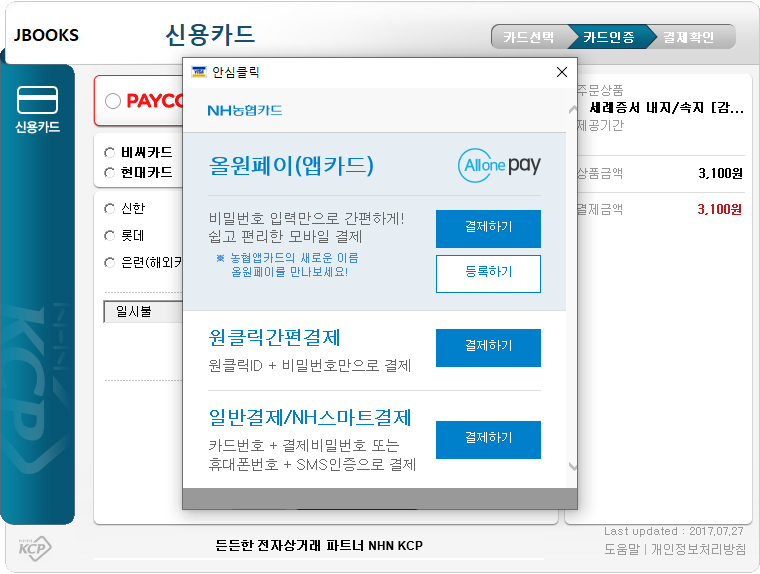Screen dimensions: 760x574
Task: Click the Last updated date text
Action: pyautogui.click(x=673, y=531)
